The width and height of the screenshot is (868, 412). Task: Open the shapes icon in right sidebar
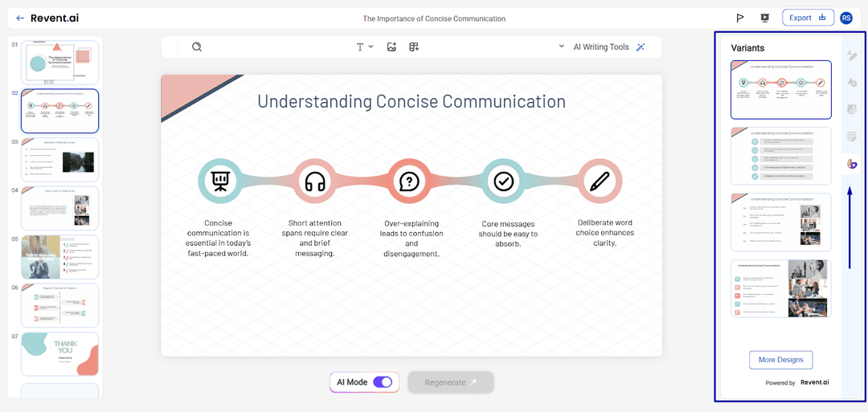(x=852, y=83)
